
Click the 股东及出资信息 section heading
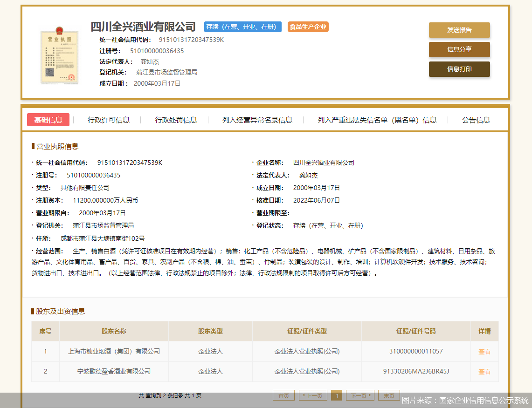61,312
